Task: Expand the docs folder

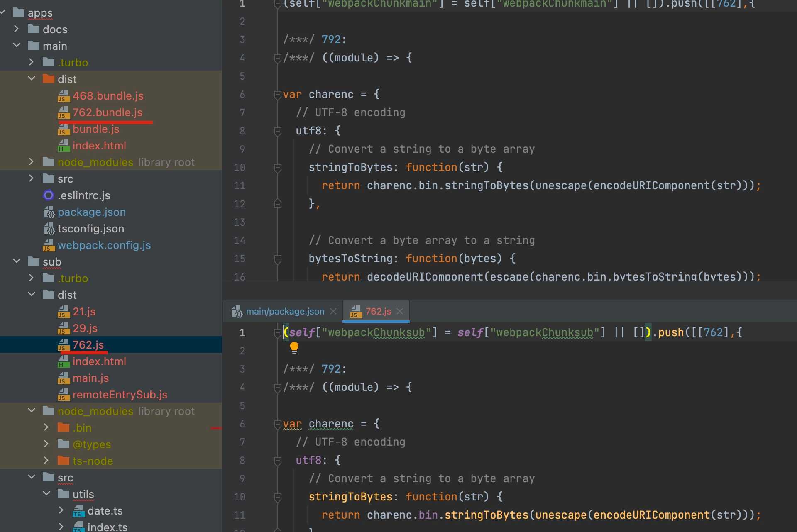Action: coord(16,29)
